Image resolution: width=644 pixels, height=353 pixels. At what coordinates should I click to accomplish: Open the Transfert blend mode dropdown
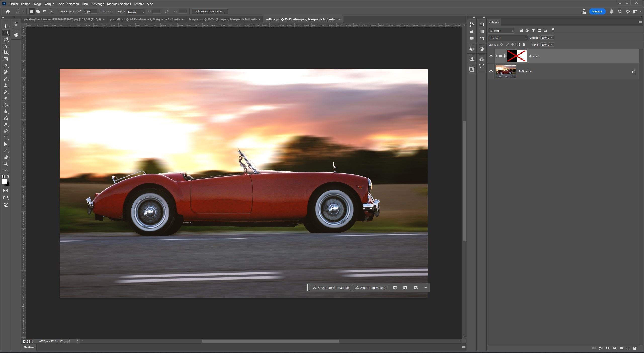[x=508, y=38]
